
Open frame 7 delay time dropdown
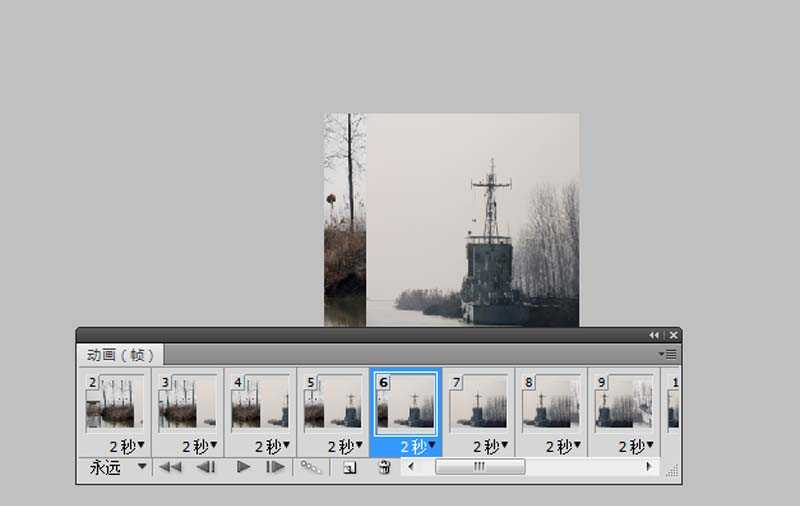click(491, 447)
